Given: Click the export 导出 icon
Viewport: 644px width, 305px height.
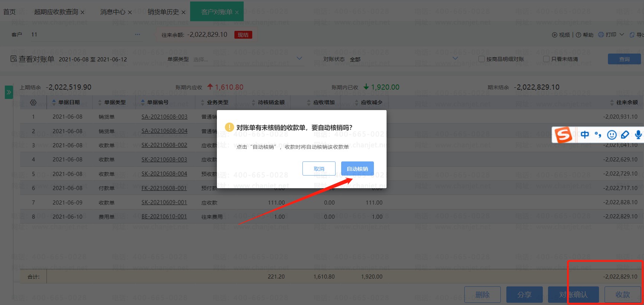Looking at the screenshot, I should click(632, 35).
